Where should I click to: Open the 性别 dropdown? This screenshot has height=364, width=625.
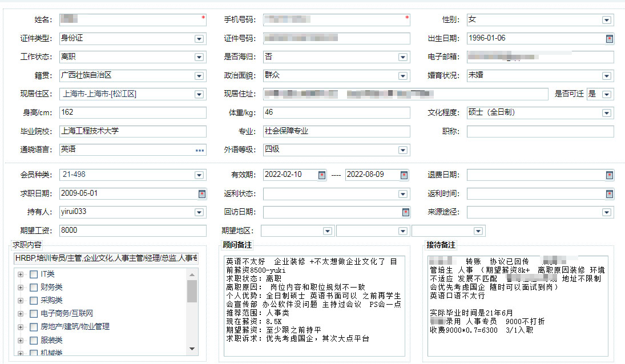coord(607,21)
